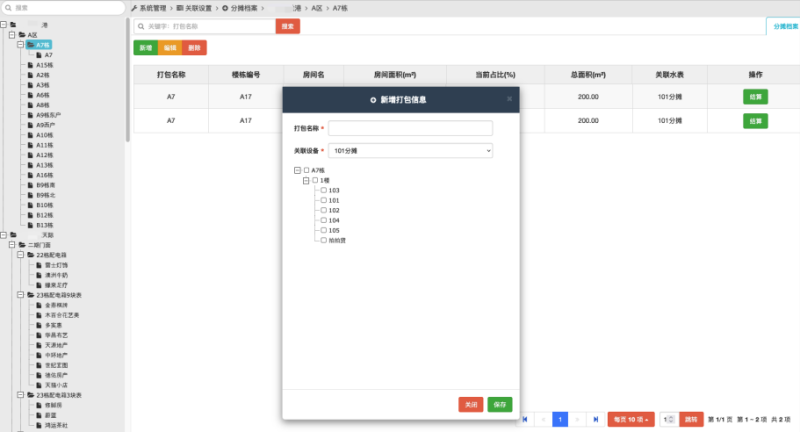Click the wrench icon beside 系统管理
Viewport: 800px width, 432px height.
click(x=134, y=7)
